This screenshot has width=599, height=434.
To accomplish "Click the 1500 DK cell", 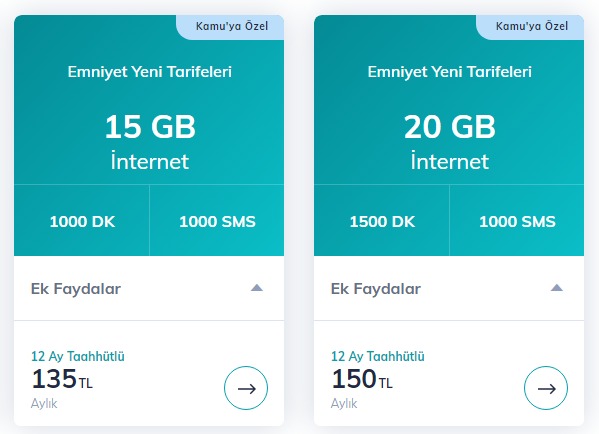I will 382,221.
